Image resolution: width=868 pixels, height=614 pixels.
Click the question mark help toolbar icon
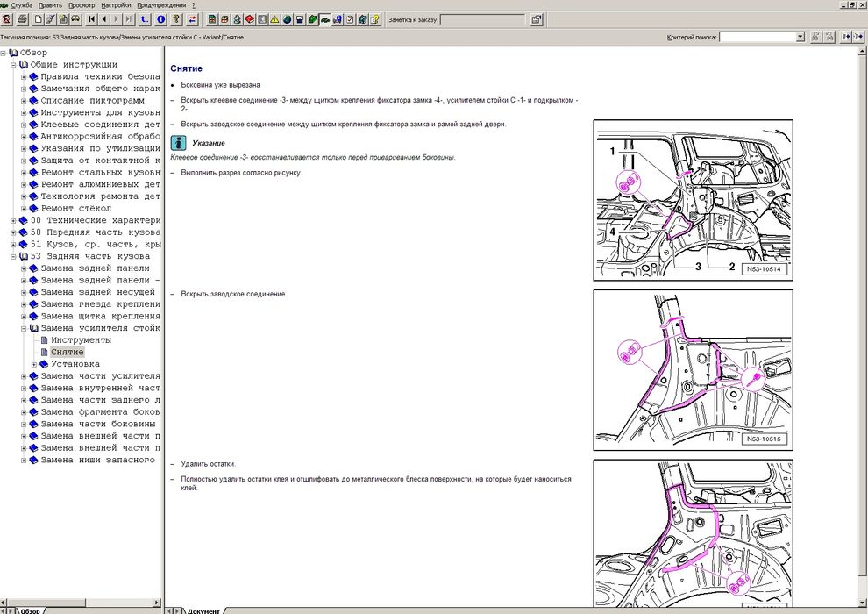tap(176, 18)
